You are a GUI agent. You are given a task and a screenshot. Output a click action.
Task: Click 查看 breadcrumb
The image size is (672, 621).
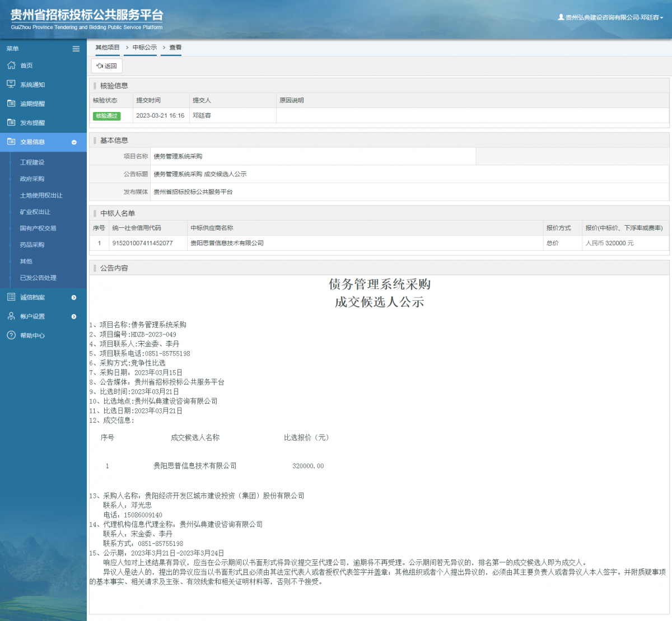[x=175, y=48]
